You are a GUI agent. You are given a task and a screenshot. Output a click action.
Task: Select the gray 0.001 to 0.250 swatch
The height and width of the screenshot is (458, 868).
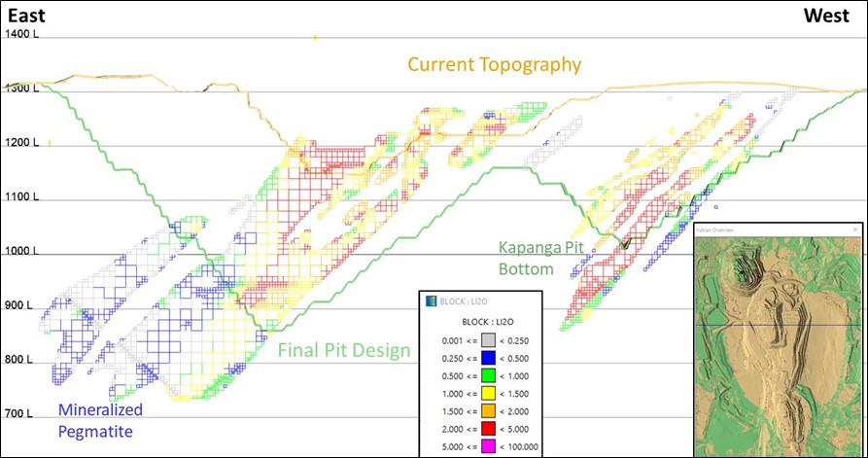pos(488,340)
